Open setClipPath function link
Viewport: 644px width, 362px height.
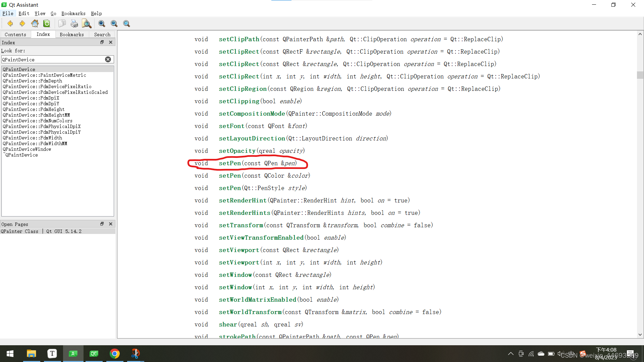(239, 39)
